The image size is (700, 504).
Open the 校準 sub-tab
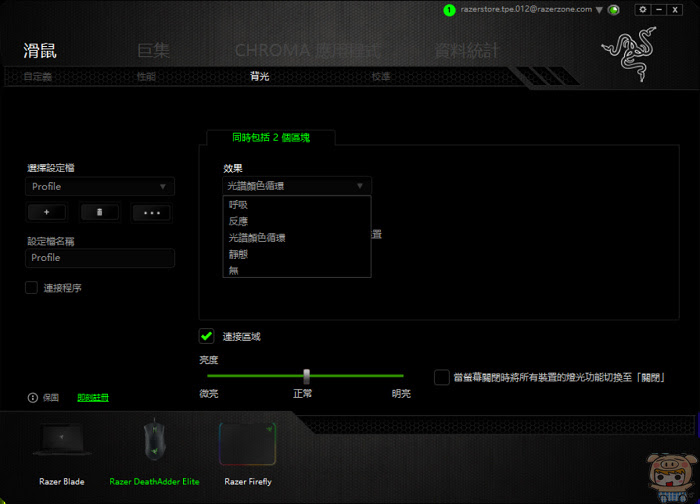381,77
